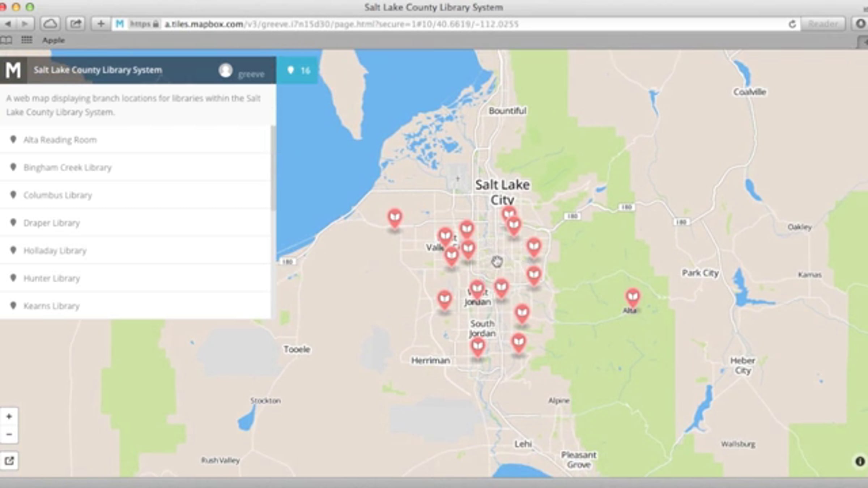Click the map zoom in button
The height and width of the screenshot is (488, 868).
point(9,416)
